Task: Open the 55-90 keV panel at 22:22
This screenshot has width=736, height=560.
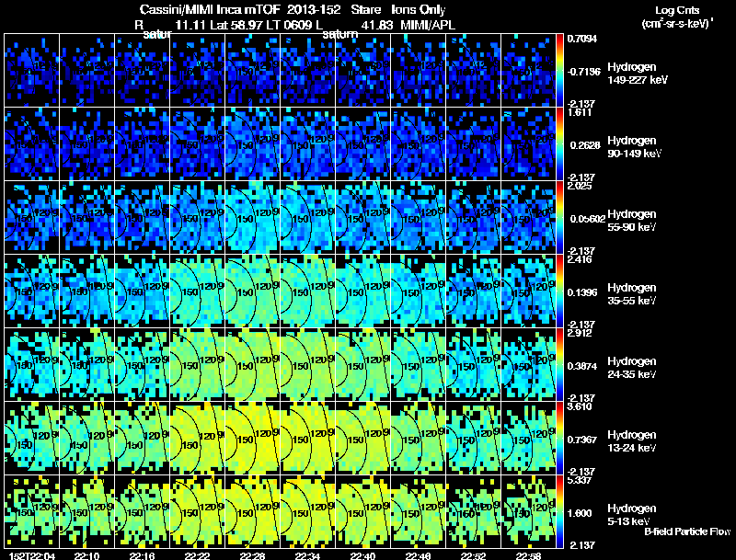Action: pos(197,218)
